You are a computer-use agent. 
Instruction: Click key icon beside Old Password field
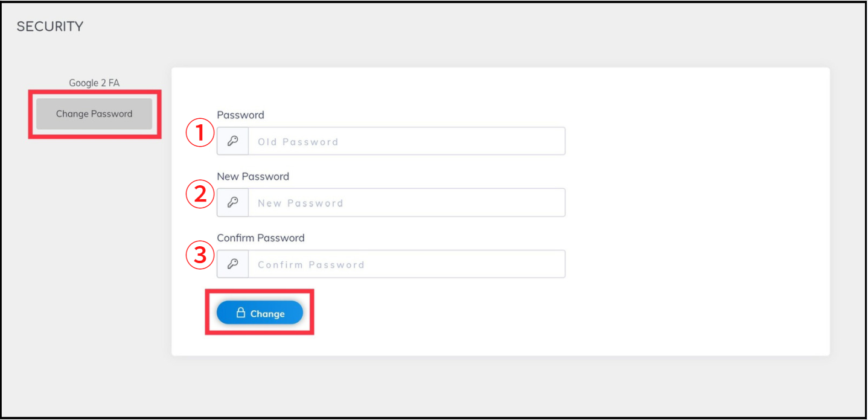[232, 141]
